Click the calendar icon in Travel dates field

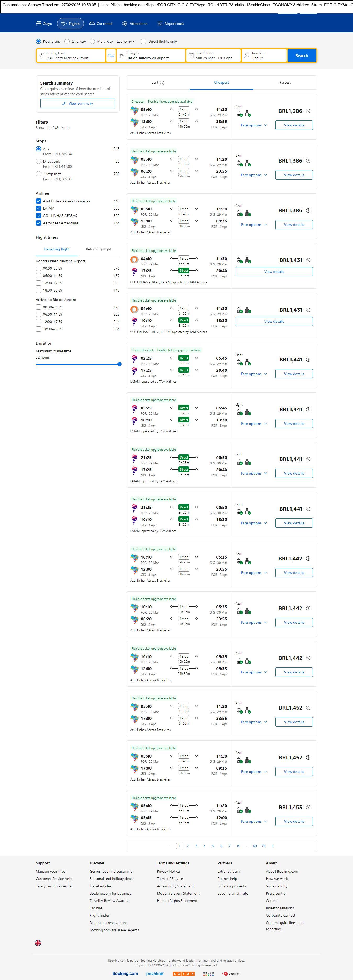pos(191,55)
